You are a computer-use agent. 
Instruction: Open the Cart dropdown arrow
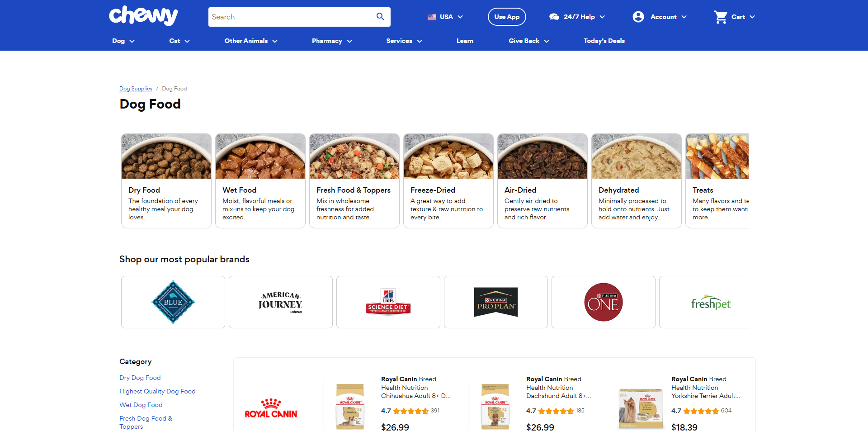[x=752, y=17]
